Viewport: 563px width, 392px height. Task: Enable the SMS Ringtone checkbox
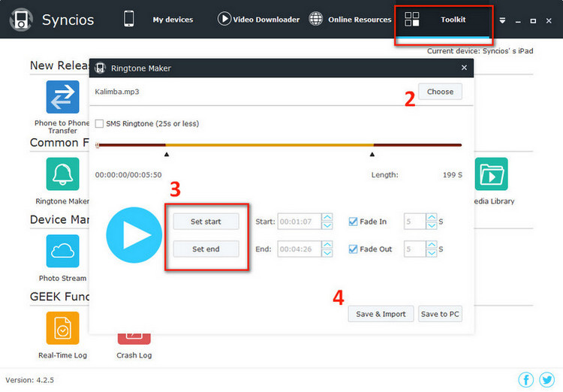pos(99,124)
